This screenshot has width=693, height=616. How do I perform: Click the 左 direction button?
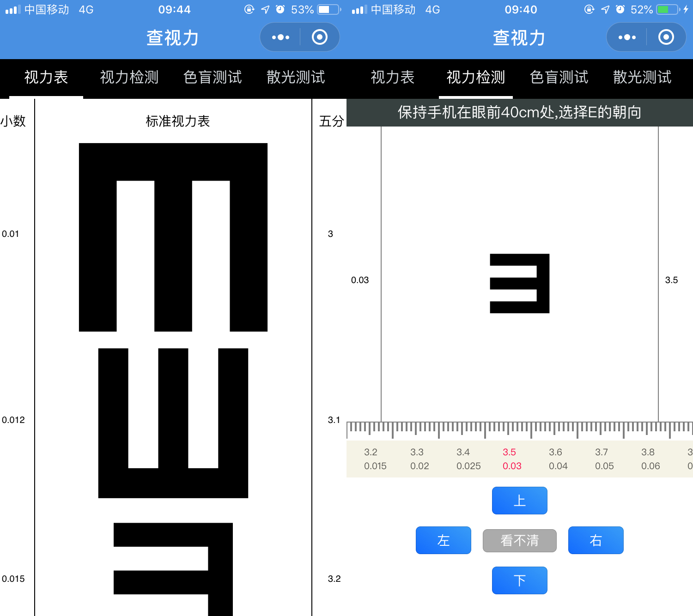pos(444,540)
